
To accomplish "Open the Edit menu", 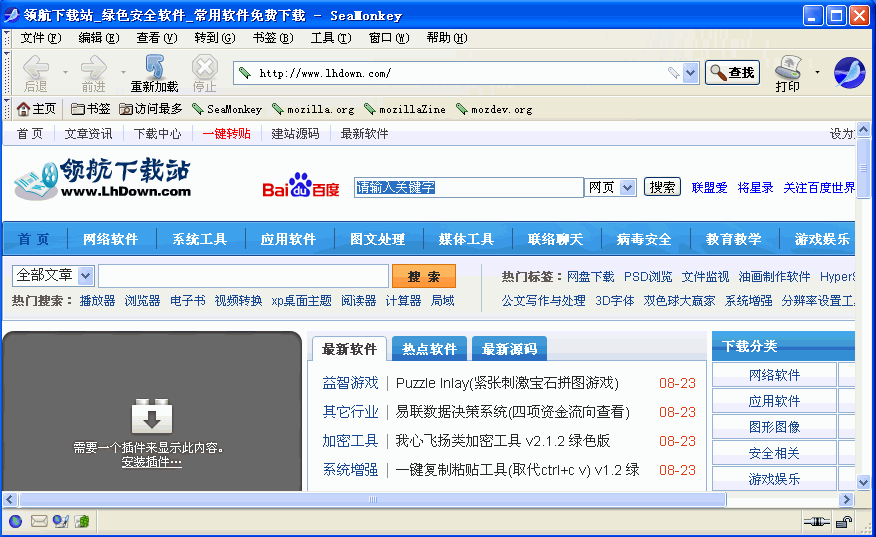I will [99, 38].
